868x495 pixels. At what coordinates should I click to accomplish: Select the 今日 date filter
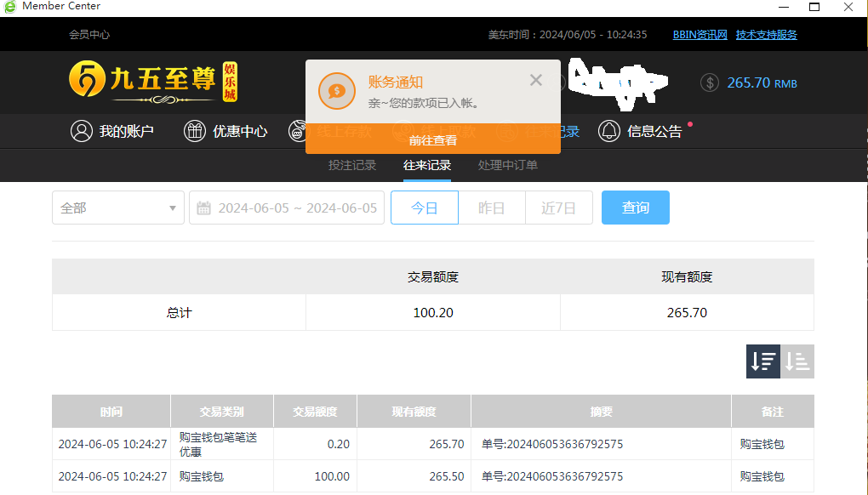(424, 207)
